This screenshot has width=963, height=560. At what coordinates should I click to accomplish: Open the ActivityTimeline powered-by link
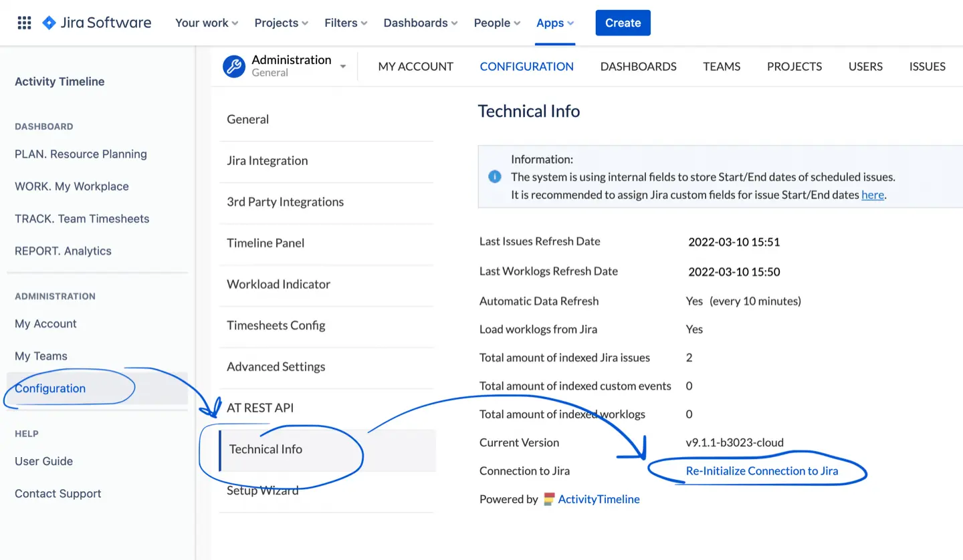(599, 499)
